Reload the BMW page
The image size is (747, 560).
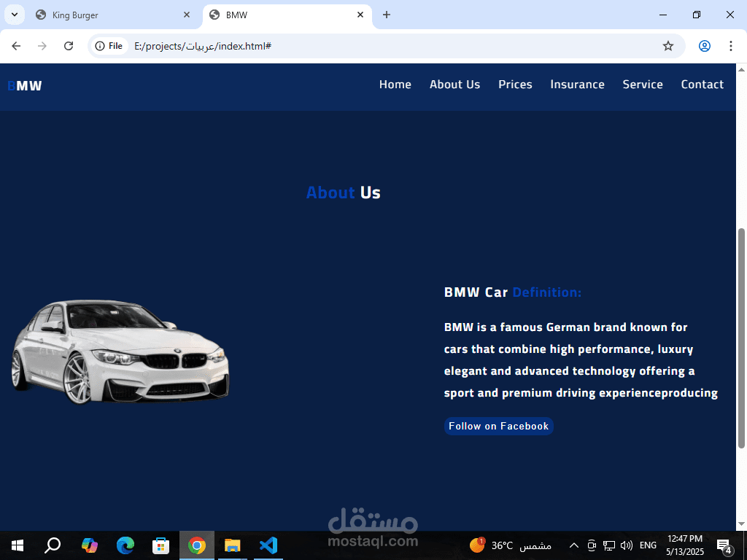pos(69,46)
